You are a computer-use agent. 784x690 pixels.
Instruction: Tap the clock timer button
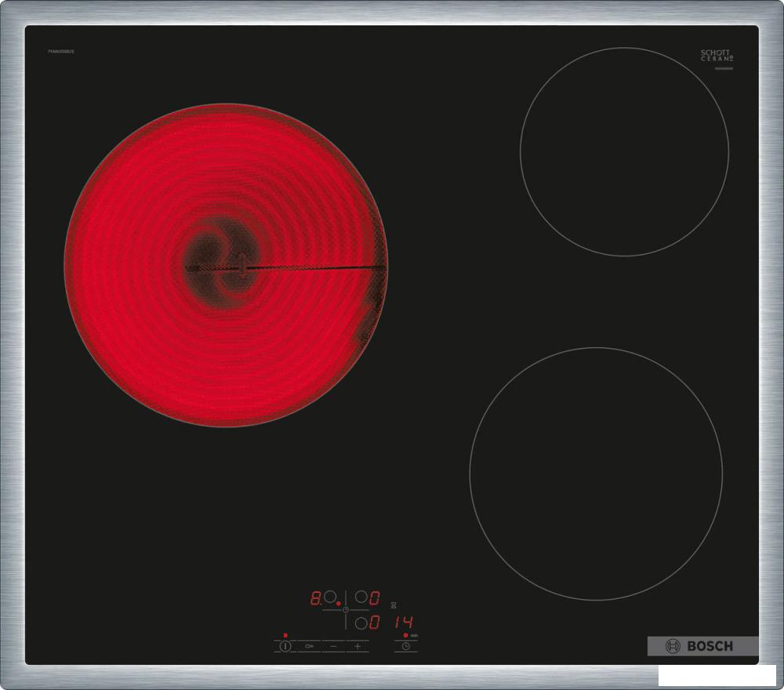pyautogui.click(x=406, y=647)
